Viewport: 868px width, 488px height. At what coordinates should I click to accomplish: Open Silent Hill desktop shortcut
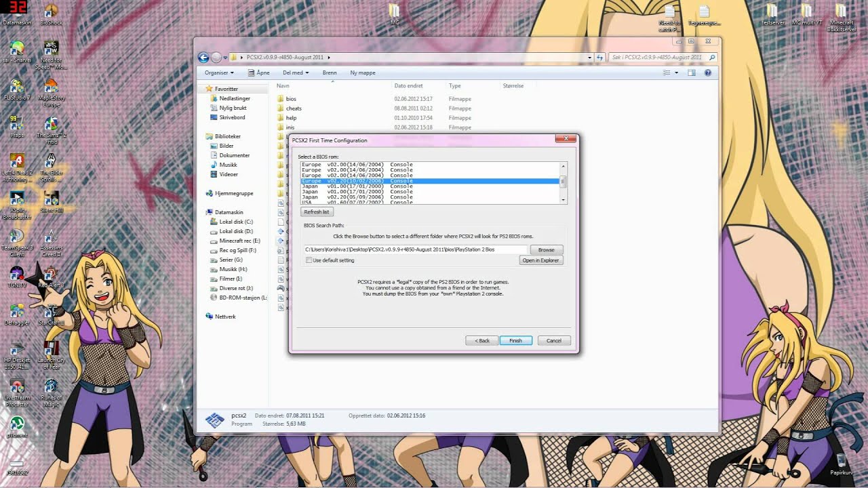point(51,201)
